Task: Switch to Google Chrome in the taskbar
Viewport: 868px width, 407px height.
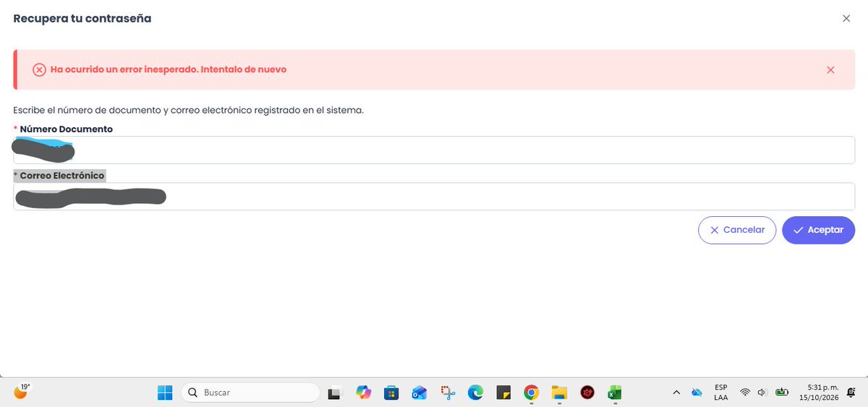Action: click(532, 393)
